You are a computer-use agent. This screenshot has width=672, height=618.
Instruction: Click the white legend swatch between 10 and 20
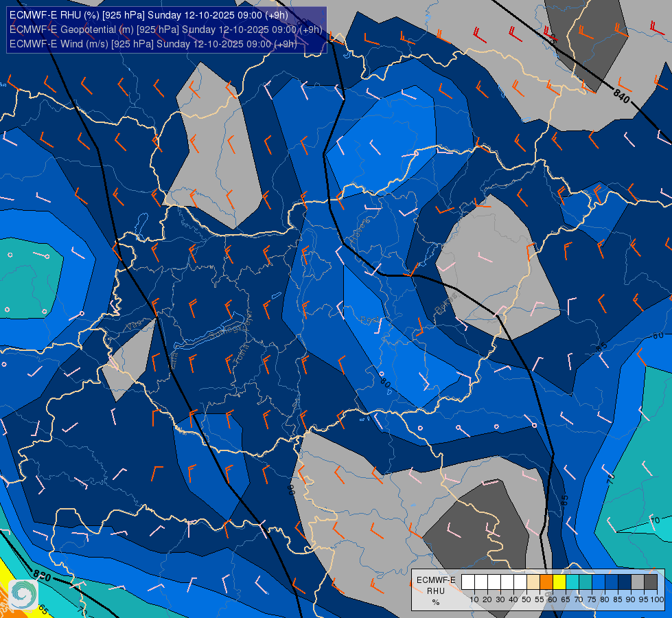(x=481, y=582)
